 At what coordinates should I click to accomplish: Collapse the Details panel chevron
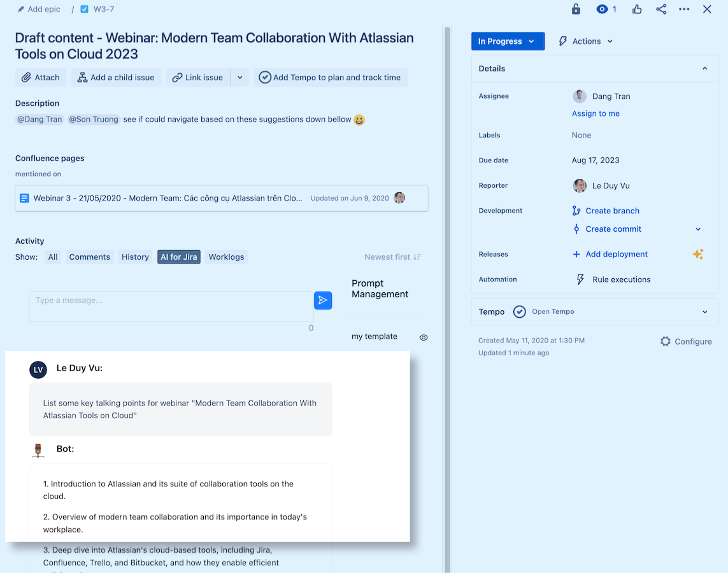point(704,69)
